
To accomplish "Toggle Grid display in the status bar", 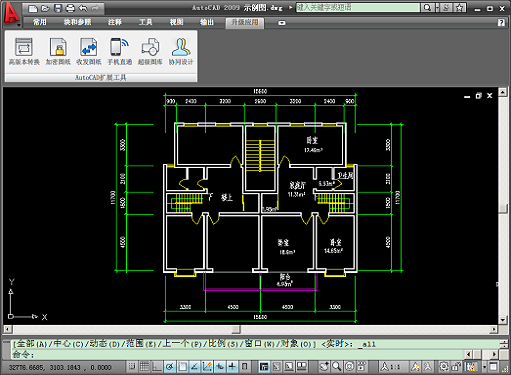I will 144,367.
